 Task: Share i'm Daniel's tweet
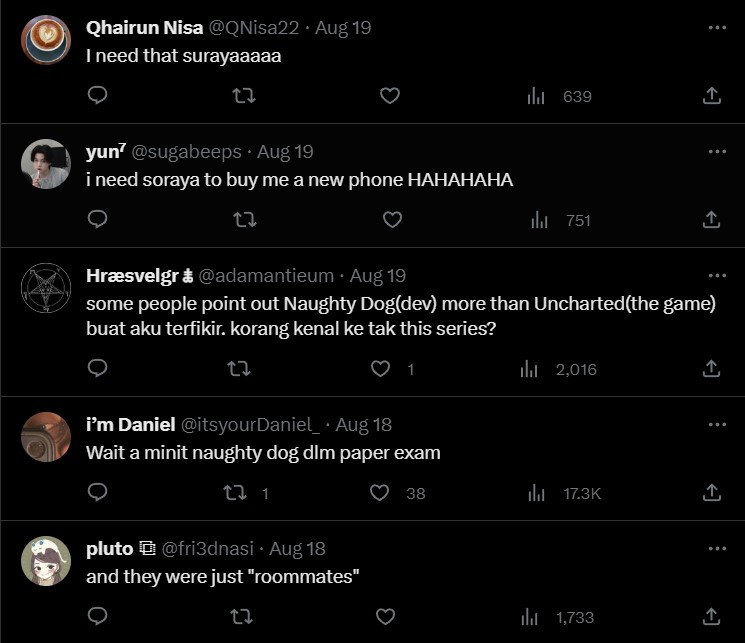pyautogui.click(x=711, y=493)
